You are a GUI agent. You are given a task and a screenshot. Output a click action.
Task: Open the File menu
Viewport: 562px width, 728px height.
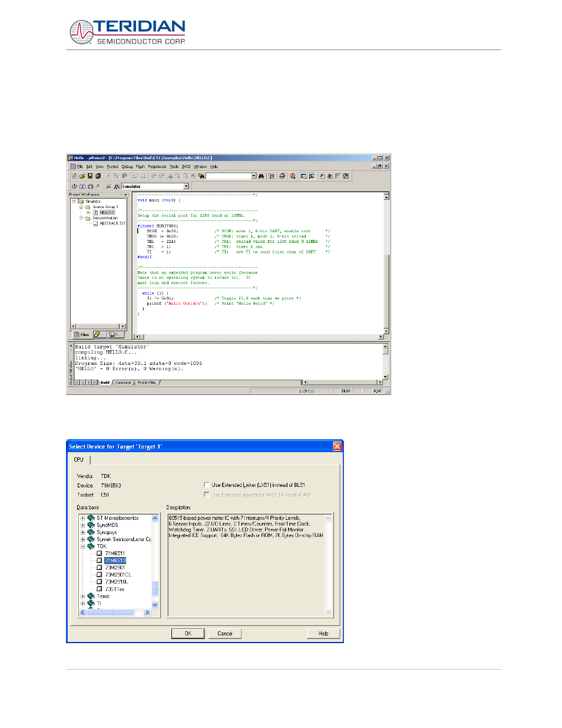[80, 167]
